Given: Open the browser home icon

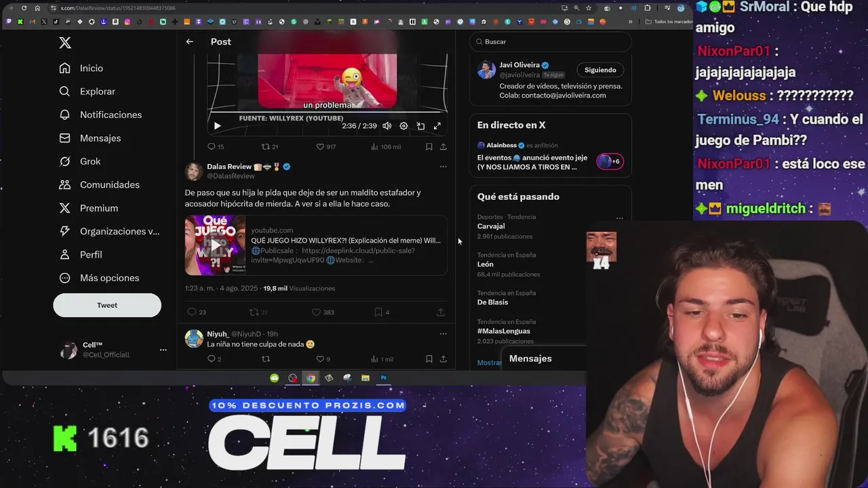Looking at the screenshot, I should click(37, 8).
